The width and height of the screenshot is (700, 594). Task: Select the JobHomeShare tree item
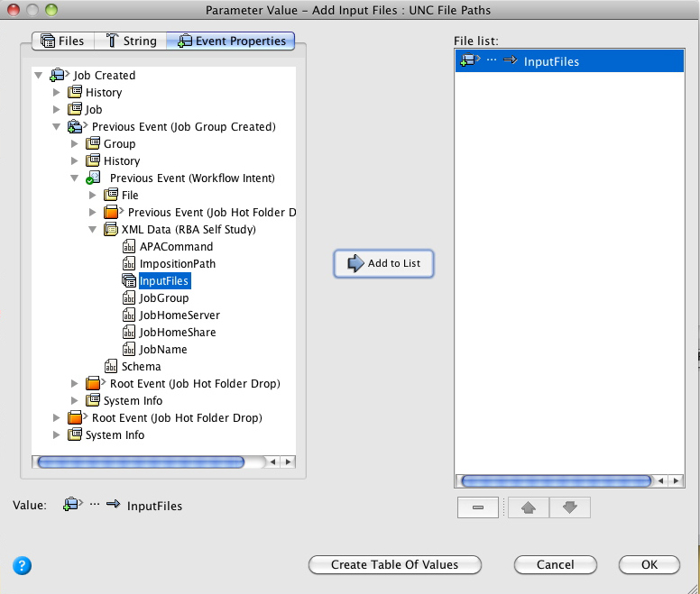(178, 332)
